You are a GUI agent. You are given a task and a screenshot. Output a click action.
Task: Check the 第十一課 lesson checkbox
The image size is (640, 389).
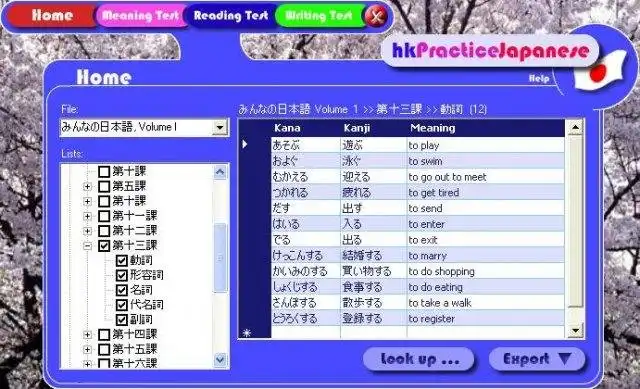104,216
